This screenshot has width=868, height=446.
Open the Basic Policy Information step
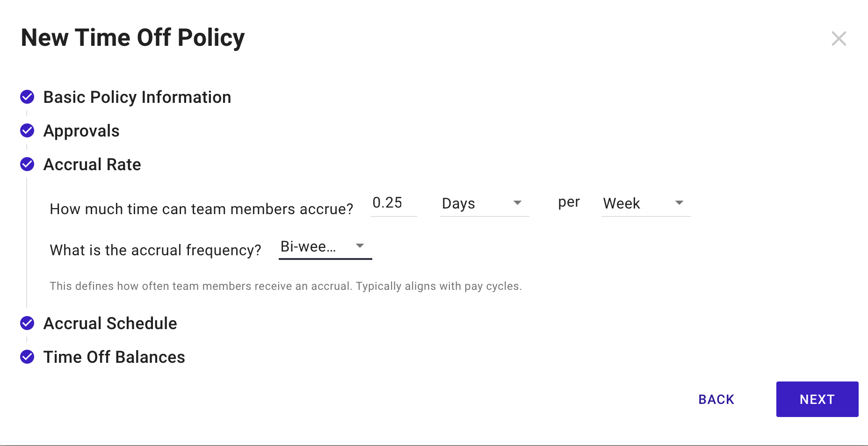coord(137,97)
